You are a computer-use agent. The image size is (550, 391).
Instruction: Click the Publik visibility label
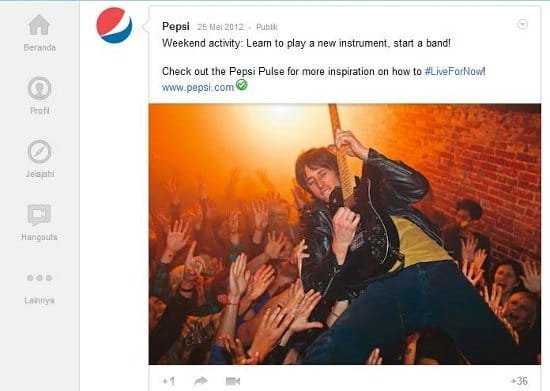coord(267,27)
